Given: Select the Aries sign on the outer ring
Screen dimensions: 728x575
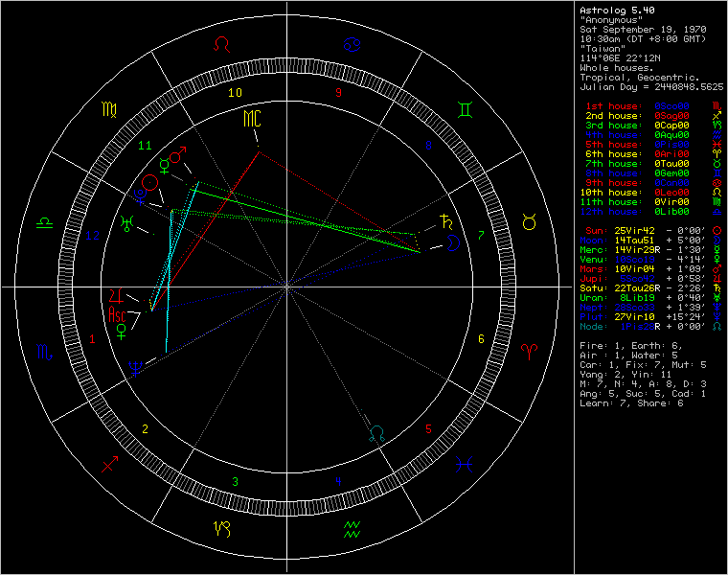Looking at the screenshot, I should [529, 352].
